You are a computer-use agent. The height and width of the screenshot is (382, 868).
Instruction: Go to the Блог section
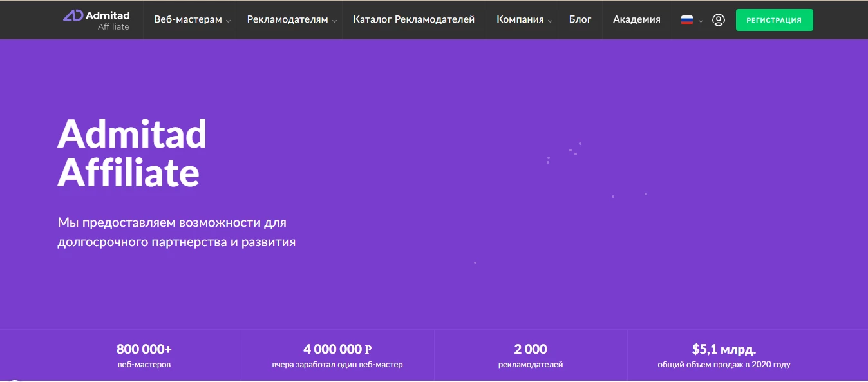point(580,19)
